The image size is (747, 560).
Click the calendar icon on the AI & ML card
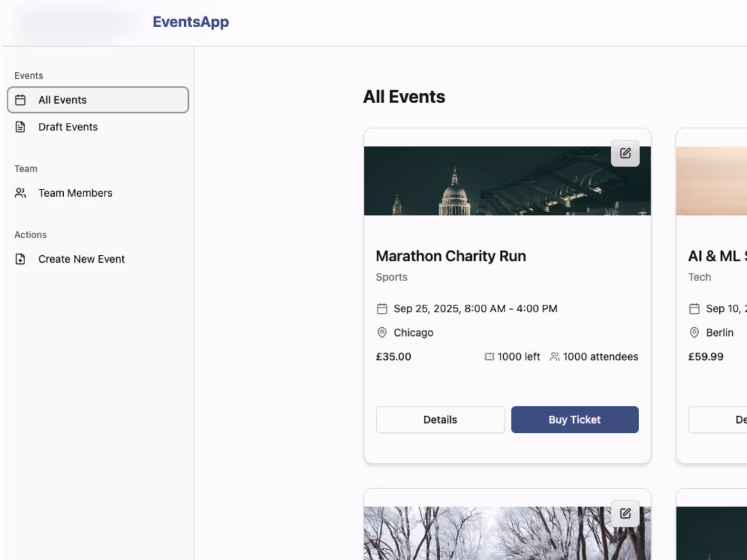tap(694, 308)
